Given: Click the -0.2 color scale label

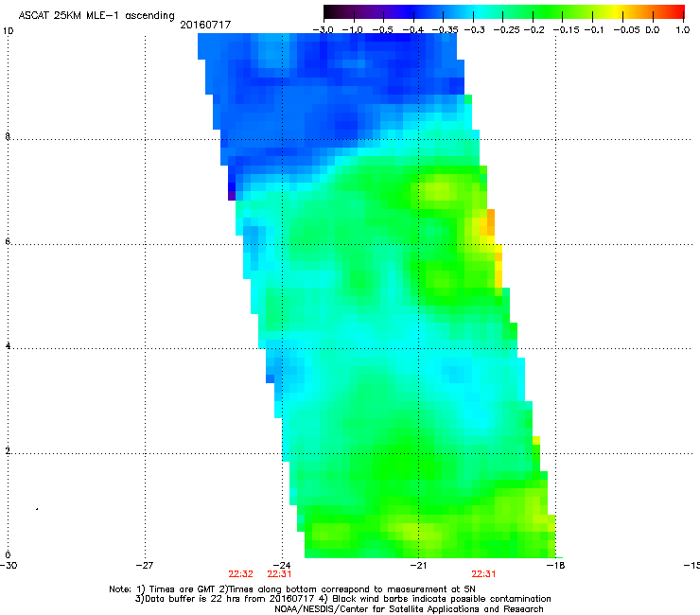Looking at the screenshot, I should [x=534, y=30].
